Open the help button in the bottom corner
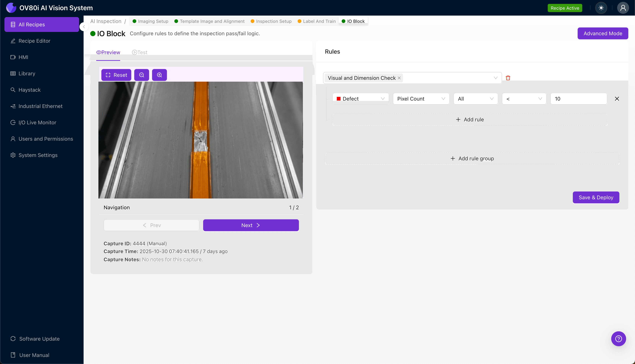This screenshot has width=635, height=364. (x=618, y=339)
